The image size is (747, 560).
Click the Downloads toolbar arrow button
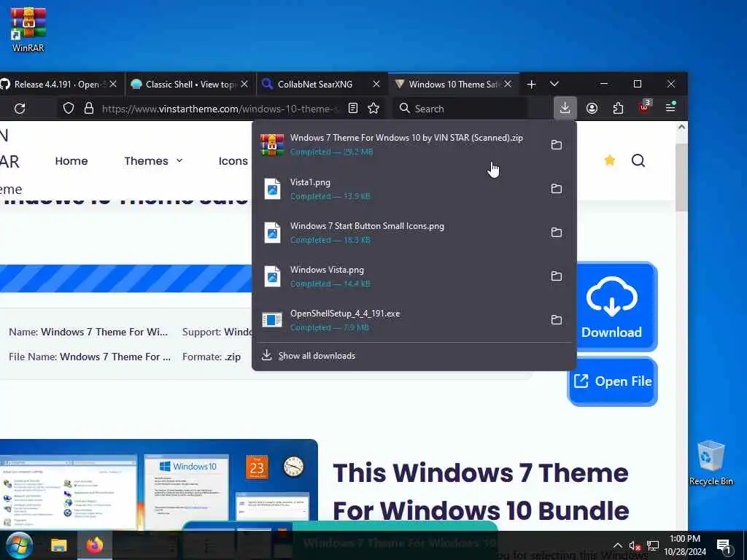[565, 108]
